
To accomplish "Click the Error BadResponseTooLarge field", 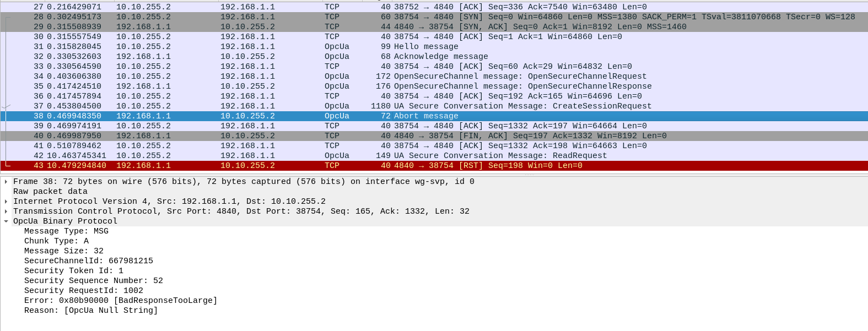I will pos(121,301).
